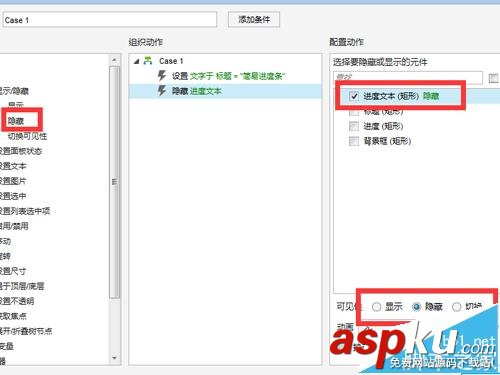Click the icon beside the search box

[493, 78]
